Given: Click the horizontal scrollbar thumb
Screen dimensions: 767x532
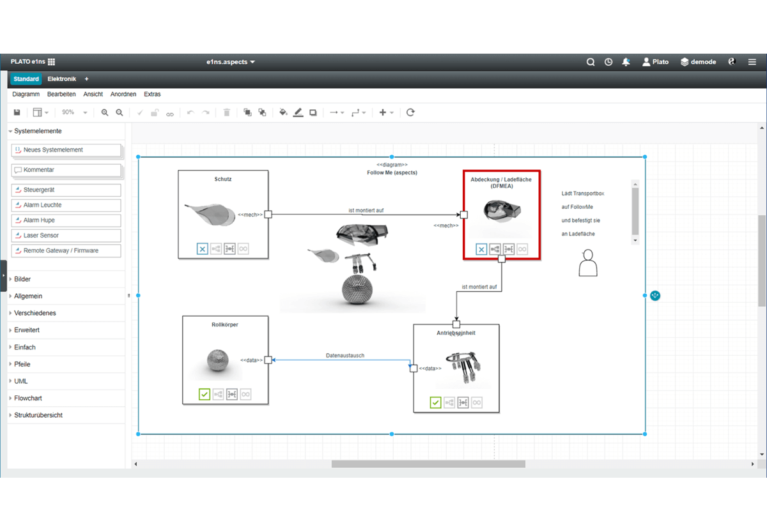Looking at the screenshot, I should tap(428, 464).
